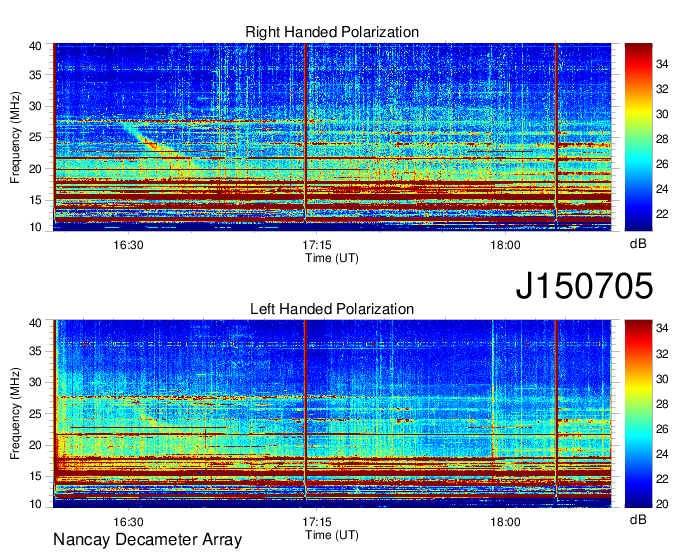Click the 16:30 tick of bottom plot
The height and width of the screenshot is (552, 680).
128,522
